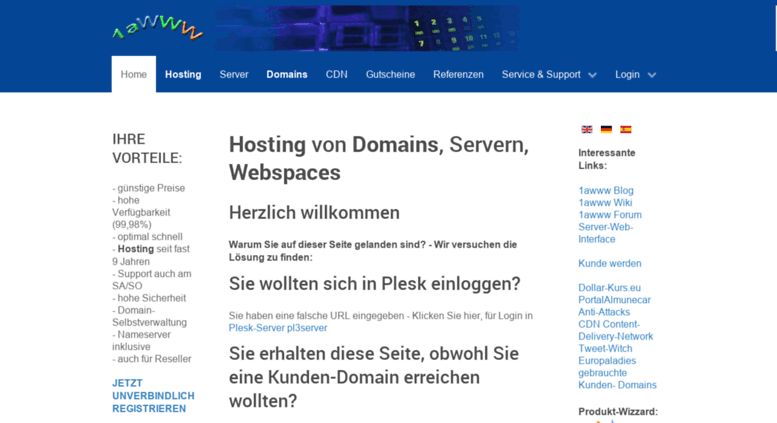The image size is (777, 423).
Task: Open the Referenzen page
Action: click(x=458, y=74)
